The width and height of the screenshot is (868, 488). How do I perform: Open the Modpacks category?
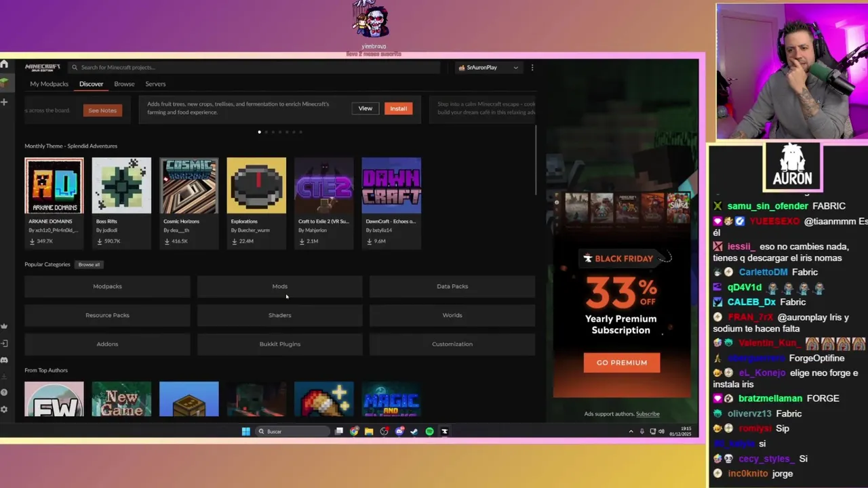(107, 286)
